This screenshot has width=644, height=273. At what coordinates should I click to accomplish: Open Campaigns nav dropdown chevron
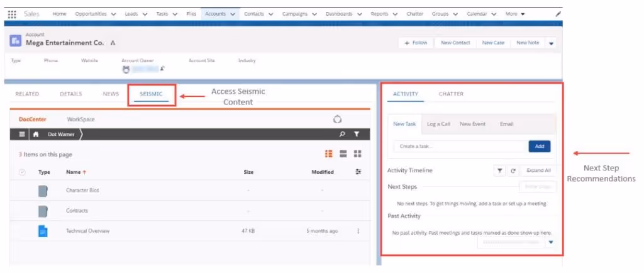[314, 14]
